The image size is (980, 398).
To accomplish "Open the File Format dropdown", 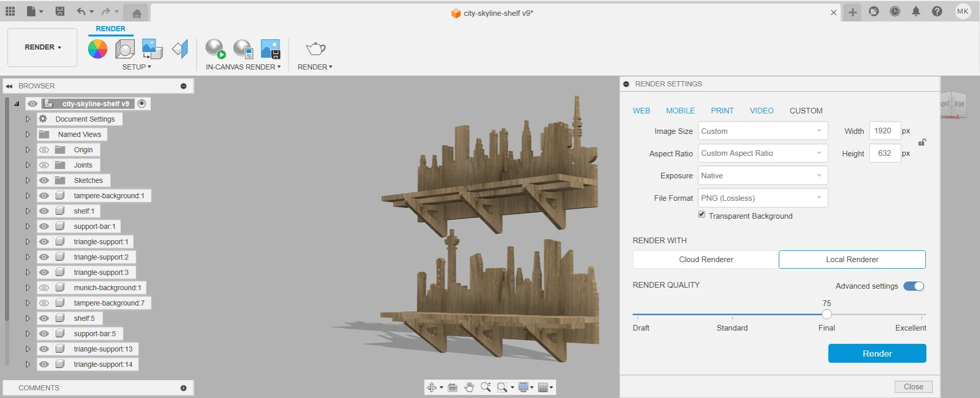I will 763,198.
